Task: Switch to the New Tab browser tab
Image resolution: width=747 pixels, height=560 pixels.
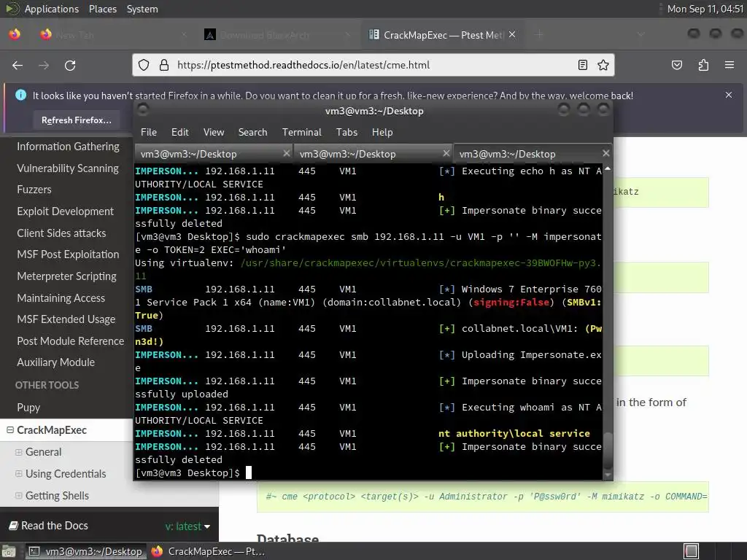Action: 113,35
